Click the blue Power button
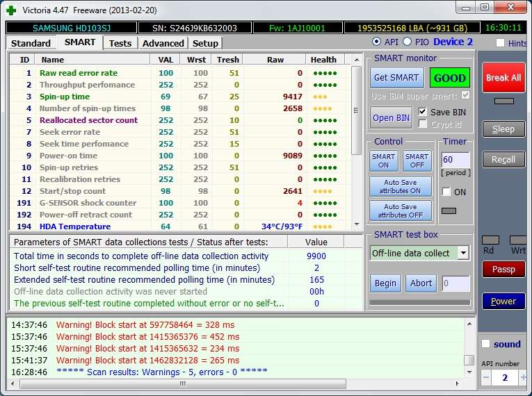Viewport: 532px width, 396px height. coord(503,302)
